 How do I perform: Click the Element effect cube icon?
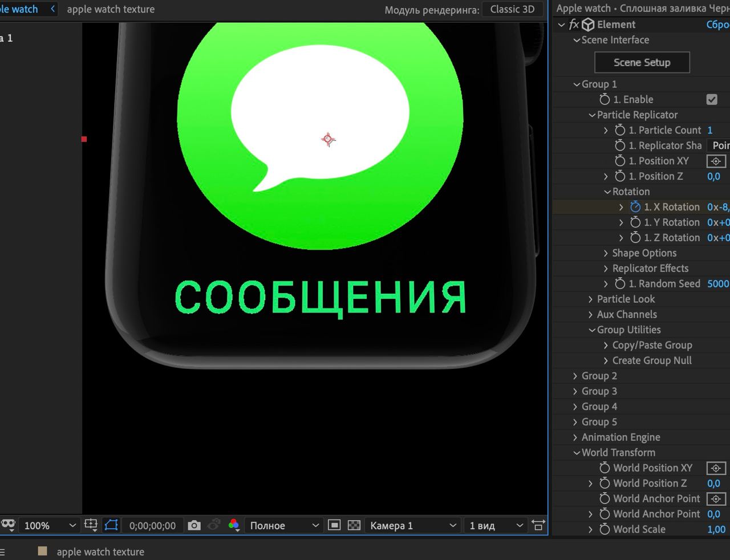pyautogui.click(x=588, y=25)
